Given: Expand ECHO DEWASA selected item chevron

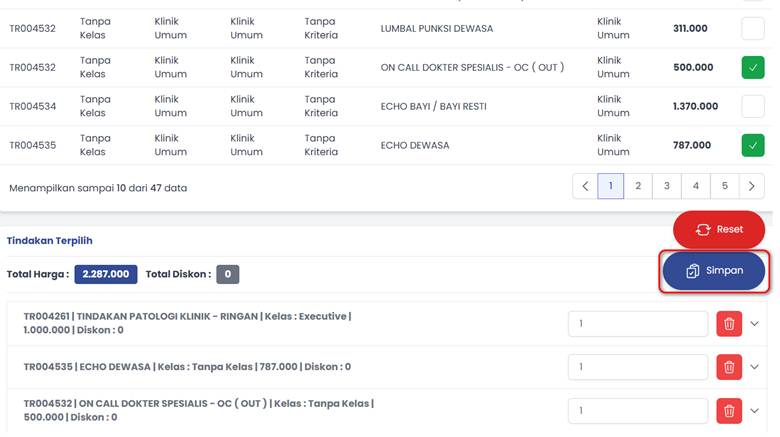Looking at the screenshot, I should (x=755, y=367).
